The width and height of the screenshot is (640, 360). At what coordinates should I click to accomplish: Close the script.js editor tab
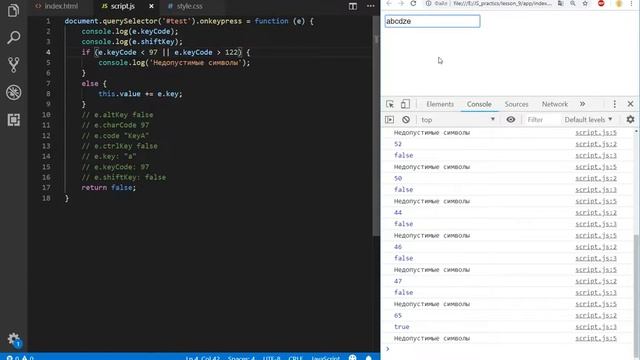pyautogui.click(x=151, y=6)
